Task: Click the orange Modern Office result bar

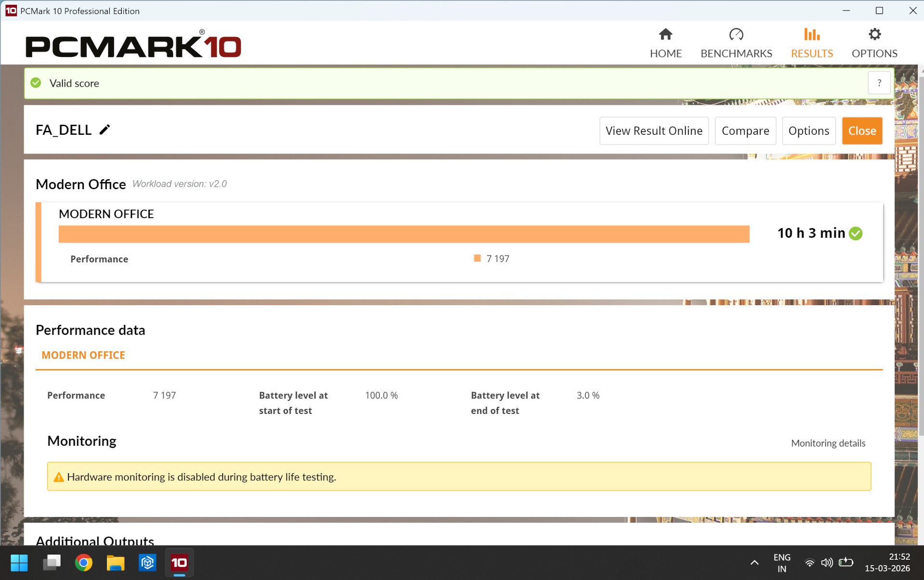Action: [x=403, y=234]
